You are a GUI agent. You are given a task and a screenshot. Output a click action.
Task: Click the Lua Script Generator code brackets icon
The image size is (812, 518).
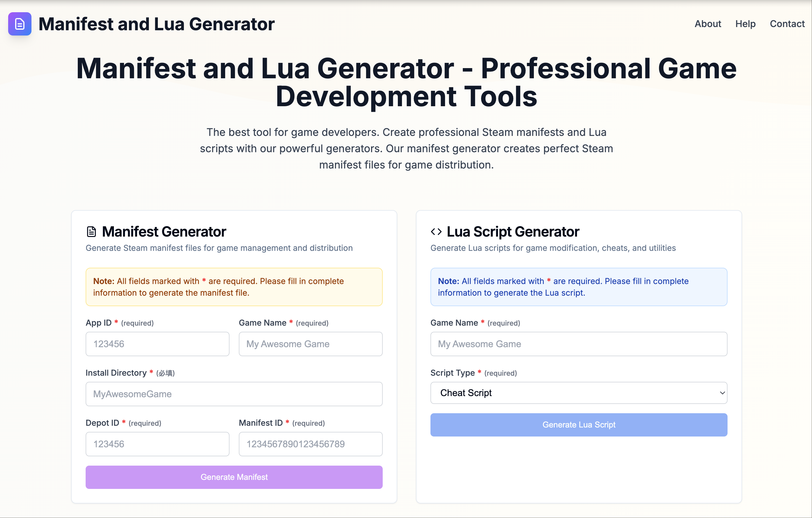coord(436,232)
